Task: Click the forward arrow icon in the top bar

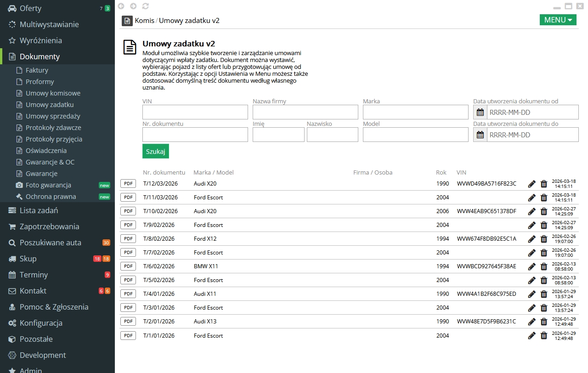Action: 133,6
